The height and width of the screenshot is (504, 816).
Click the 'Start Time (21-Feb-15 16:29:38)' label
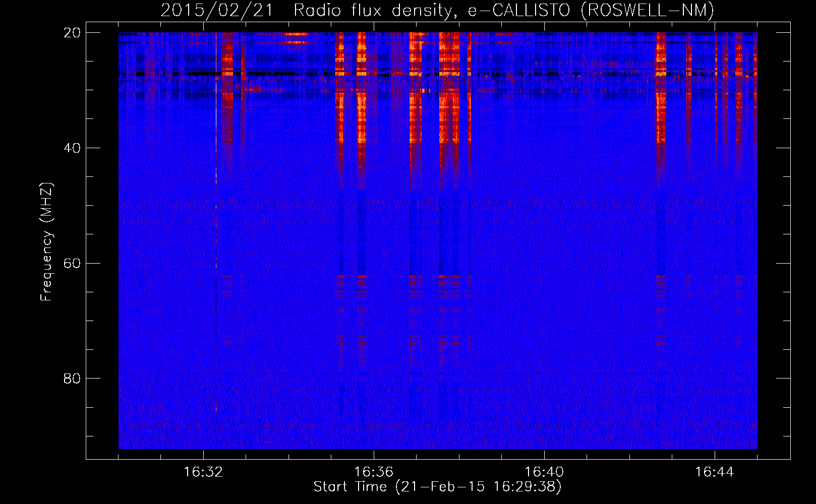point(437,487)
